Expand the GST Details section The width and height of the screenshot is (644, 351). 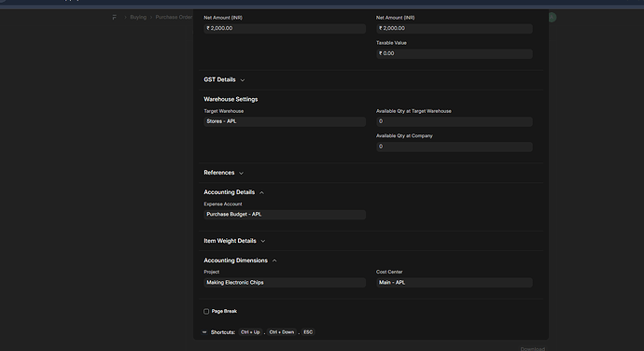coord(224,79)
